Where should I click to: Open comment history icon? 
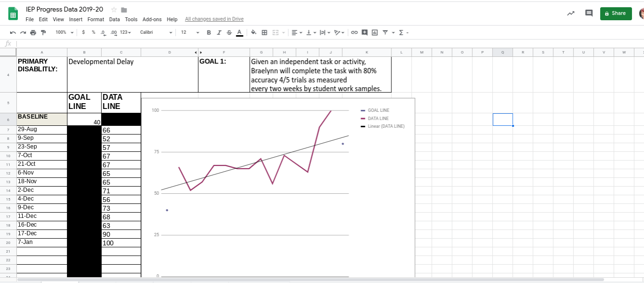589,13
